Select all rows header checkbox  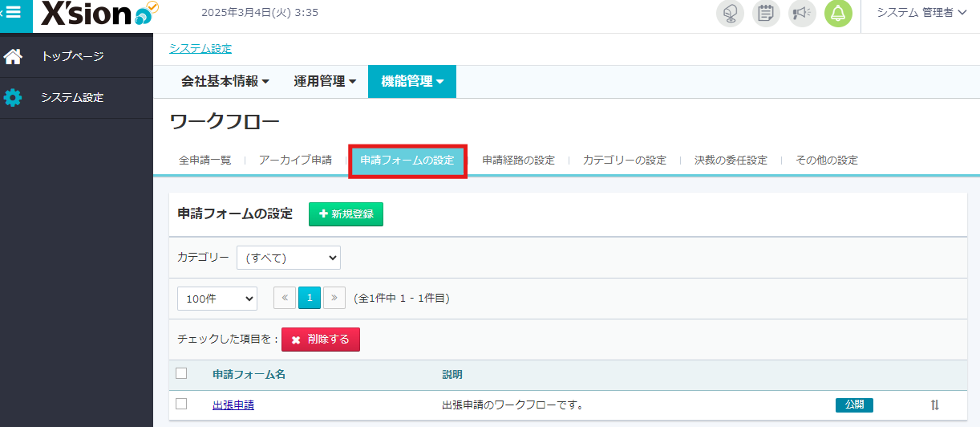(x=181, y=373)
